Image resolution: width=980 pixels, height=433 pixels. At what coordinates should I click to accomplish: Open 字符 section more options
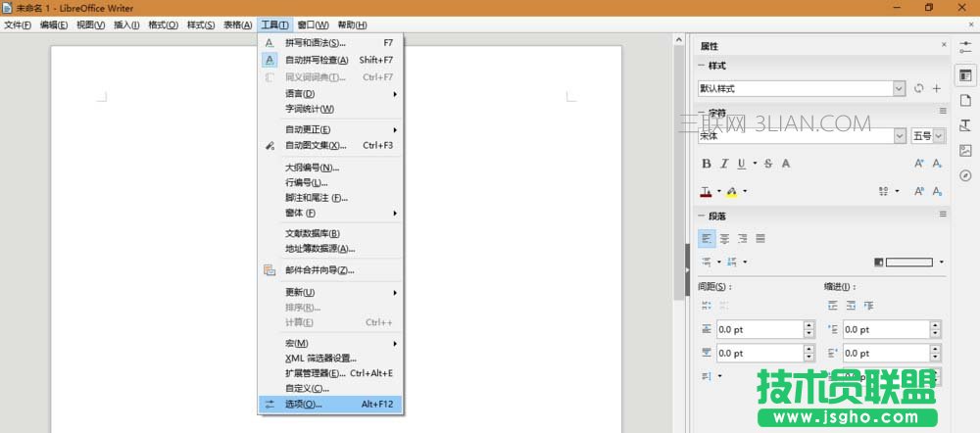tap(943, 112)
